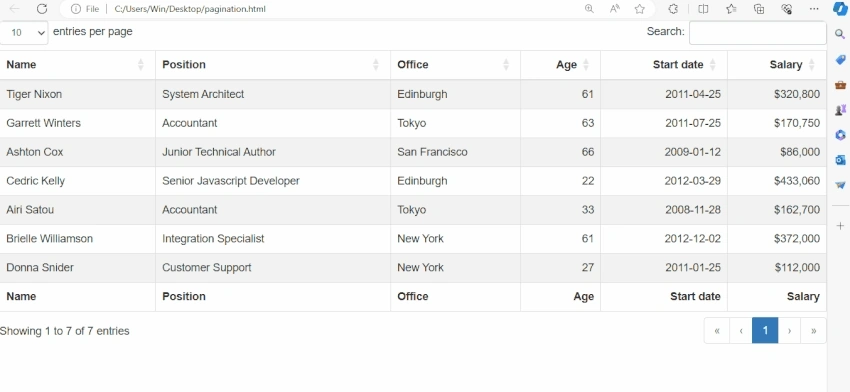Viewport: 850px width, 392px height.
Task: Go to previous page ‹ button
Action: pos(741,331)
